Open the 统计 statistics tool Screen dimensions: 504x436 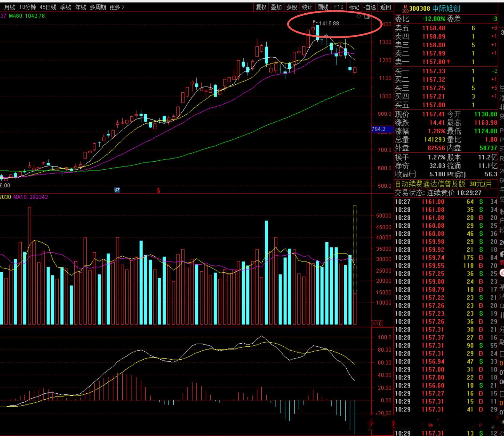(307, 7)
